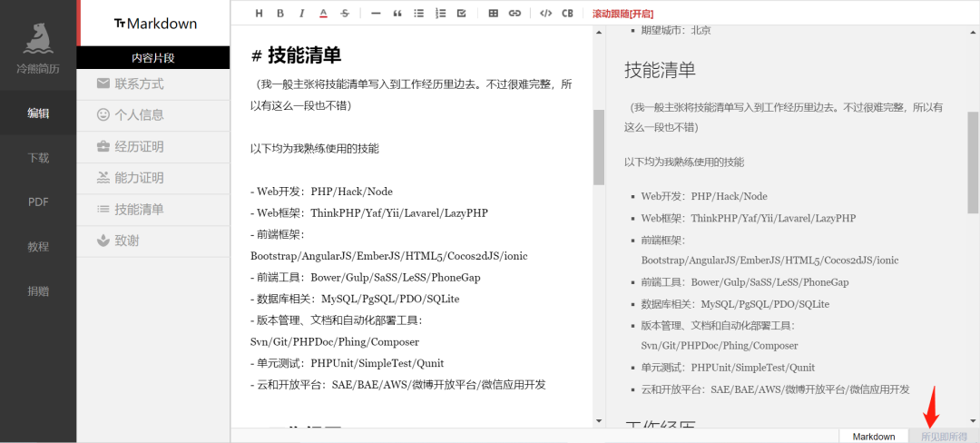Open the 捐赠 section in sidebar
This screenshot has height=443, width=980.
(x=38, y=291)
